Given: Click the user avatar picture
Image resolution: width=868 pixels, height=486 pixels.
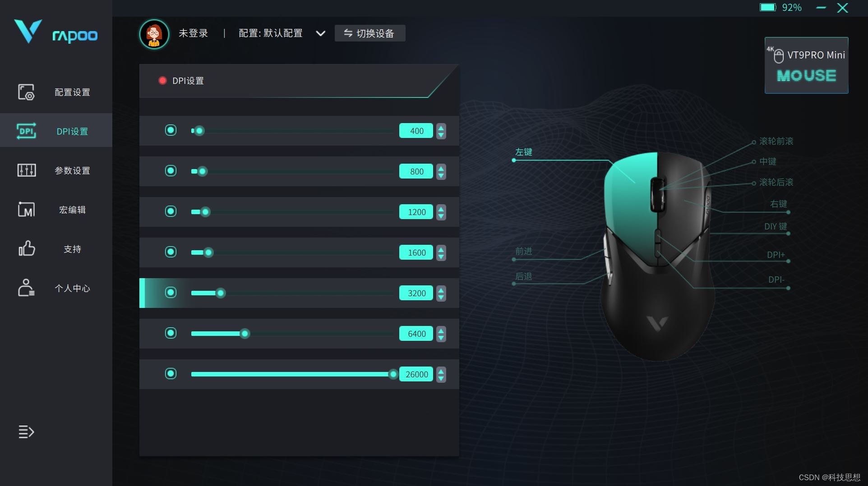Looking at the screenshot, I should point(154,34).
